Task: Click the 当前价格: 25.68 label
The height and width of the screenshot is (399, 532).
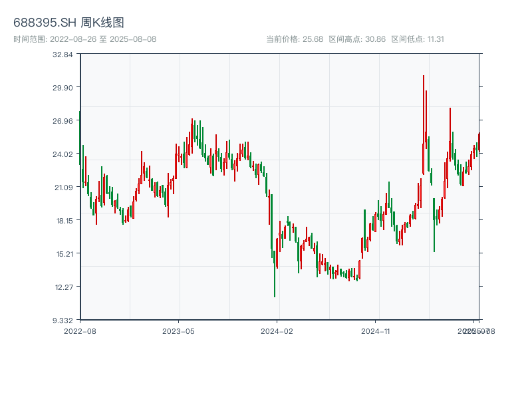Action: tap(295, 39)
